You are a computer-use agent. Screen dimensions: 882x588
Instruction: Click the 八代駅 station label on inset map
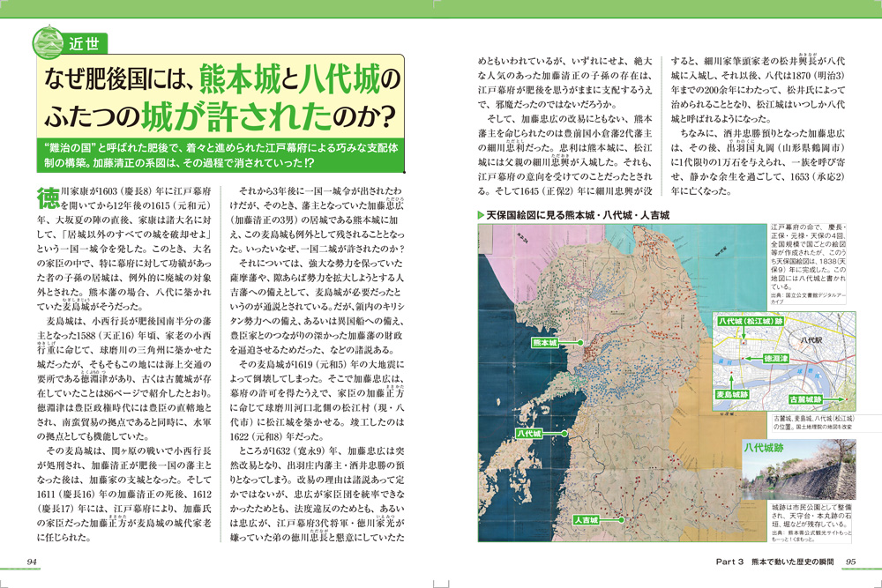811,340
